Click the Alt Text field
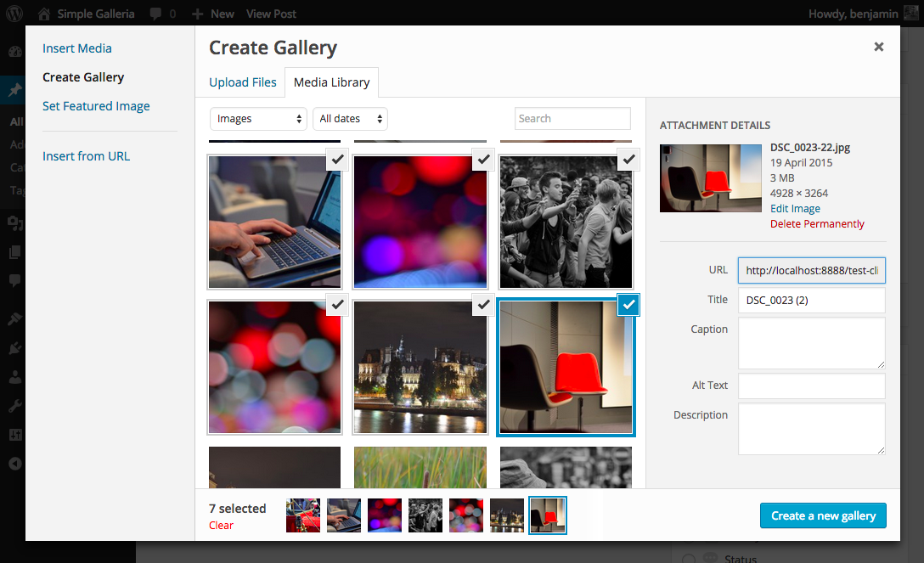924x563 pixels. pos(811,386)
